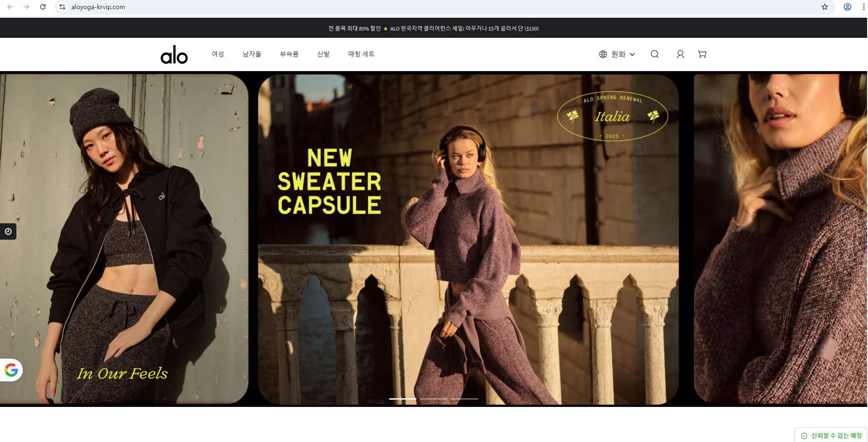Open the In Our Feels left banner

124,239
